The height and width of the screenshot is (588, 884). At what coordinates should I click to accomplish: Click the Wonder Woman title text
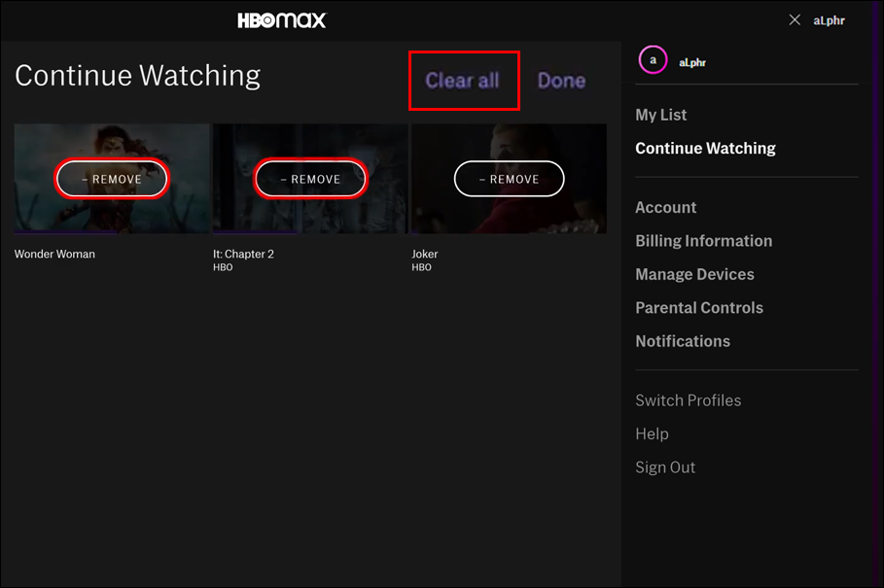click(x=54, y=254)
